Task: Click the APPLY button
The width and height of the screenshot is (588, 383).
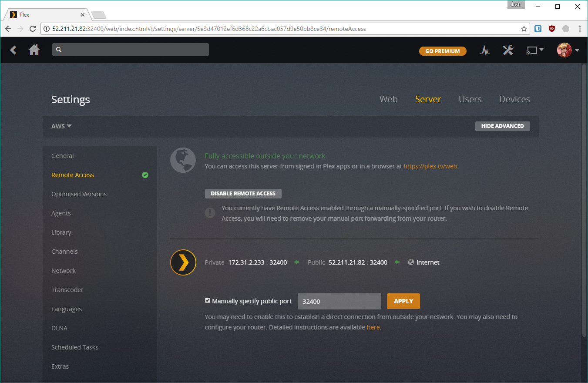Action: 403,301
